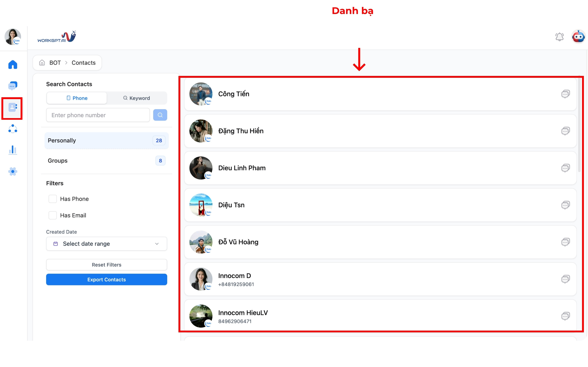Click the Enter phone number field
This screenshot has height=367, width=588.
pyautogui.click(x=98, y=115)
